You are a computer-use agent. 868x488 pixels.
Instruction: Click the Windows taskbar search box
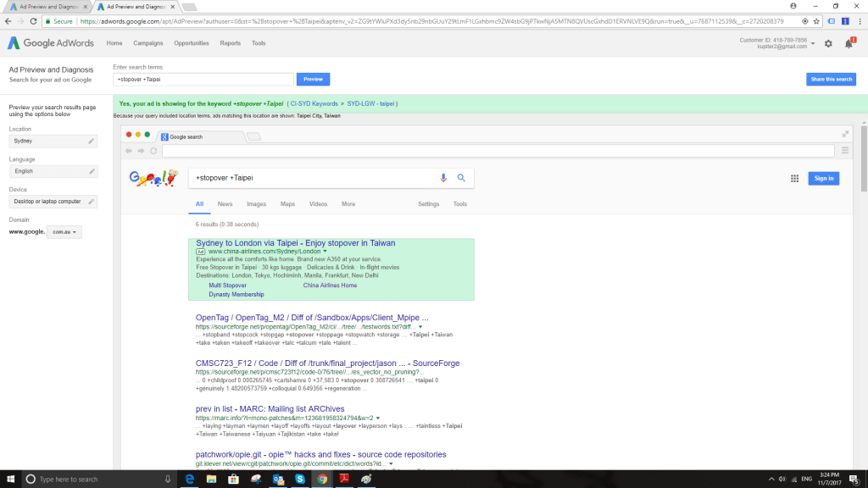100,480
